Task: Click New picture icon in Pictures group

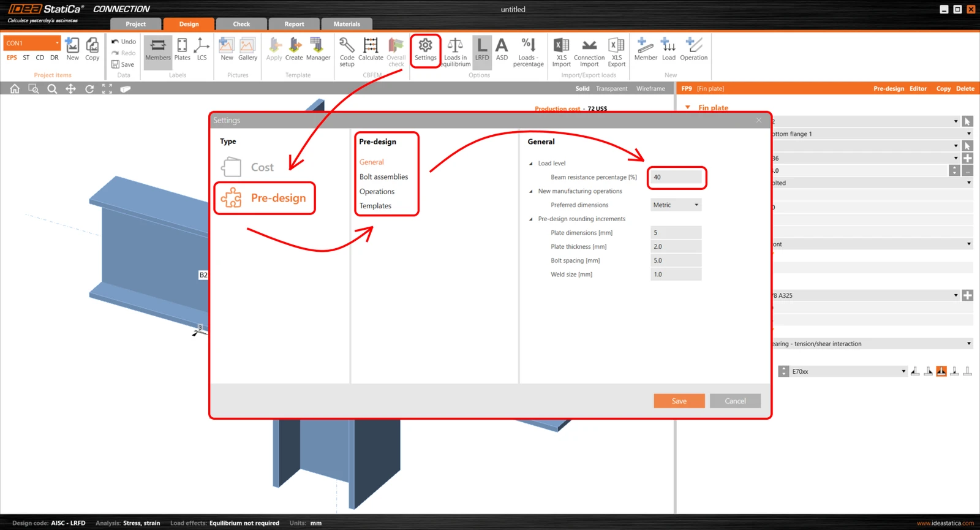Action: (227, 50)
